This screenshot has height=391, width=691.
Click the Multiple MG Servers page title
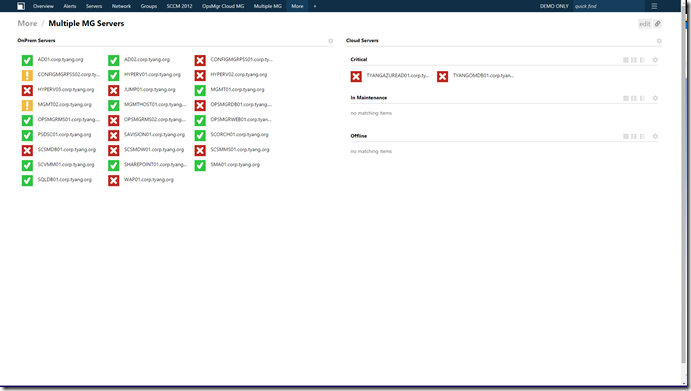tap(86, 23)
